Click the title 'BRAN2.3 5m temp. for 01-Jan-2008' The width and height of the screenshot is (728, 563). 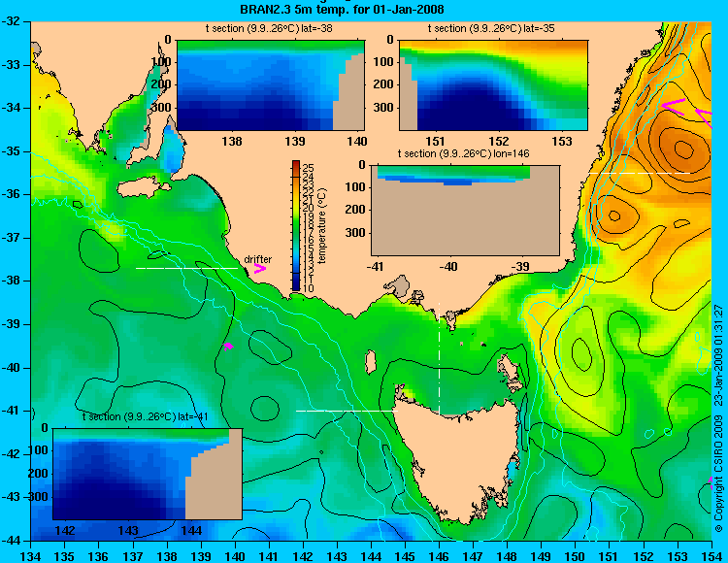point(342,9)
